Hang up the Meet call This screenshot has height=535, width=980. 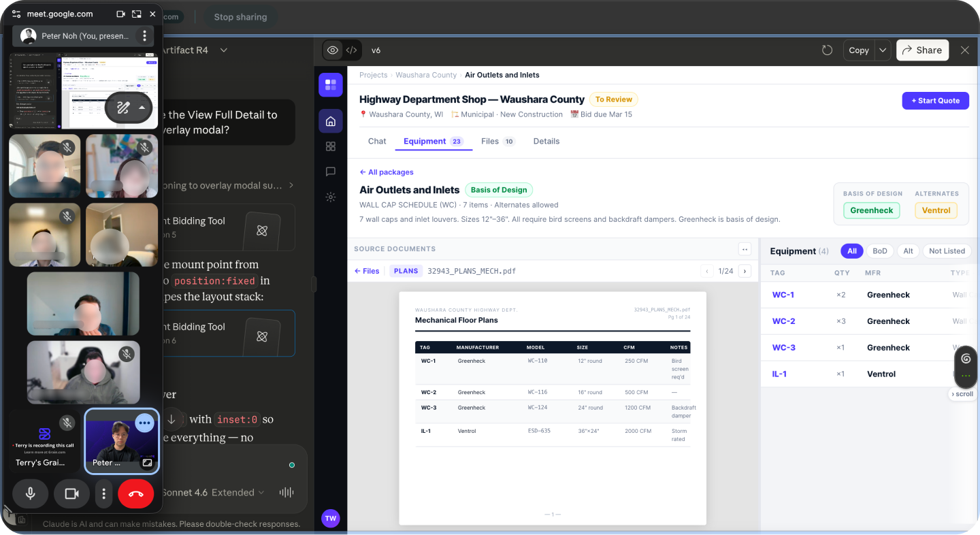click(135, 493)
